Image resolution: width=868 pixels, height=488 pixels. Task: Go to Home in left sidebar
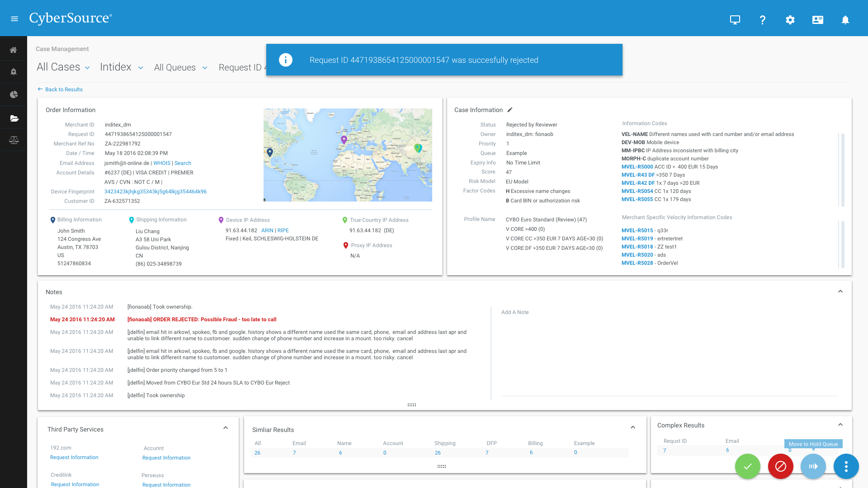(14, 50)
